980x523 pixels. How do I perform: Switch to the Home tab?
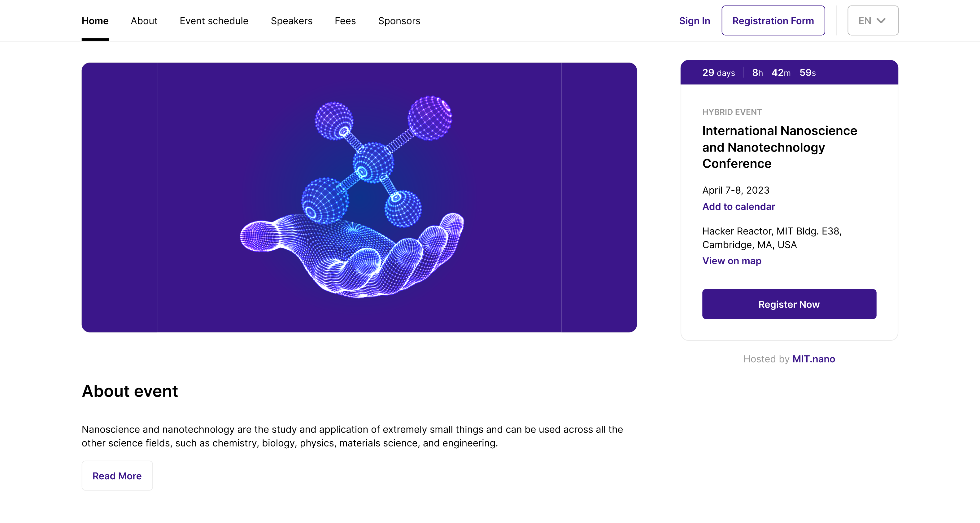tap(95, 21)
